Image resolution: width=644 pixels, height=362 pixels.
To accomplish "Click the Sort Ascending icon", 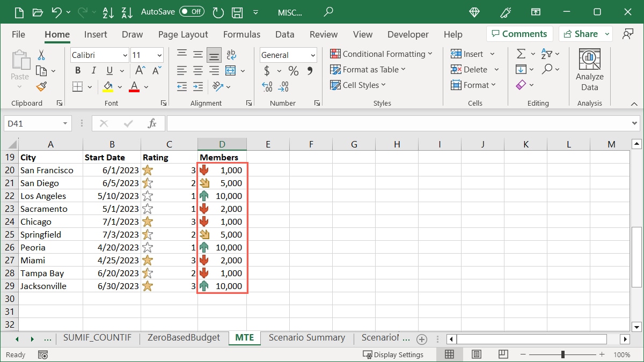I will click(108, 11).
